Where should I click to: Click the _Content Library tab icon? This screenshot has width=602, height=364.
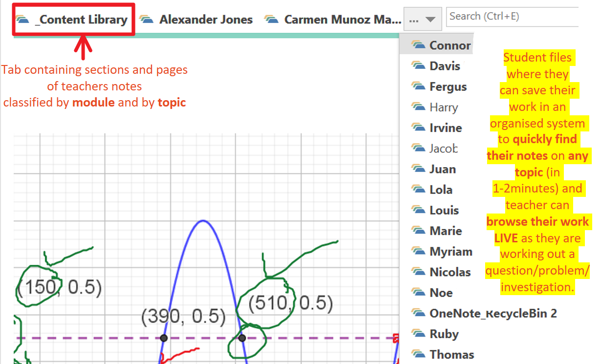coord(23,20)
